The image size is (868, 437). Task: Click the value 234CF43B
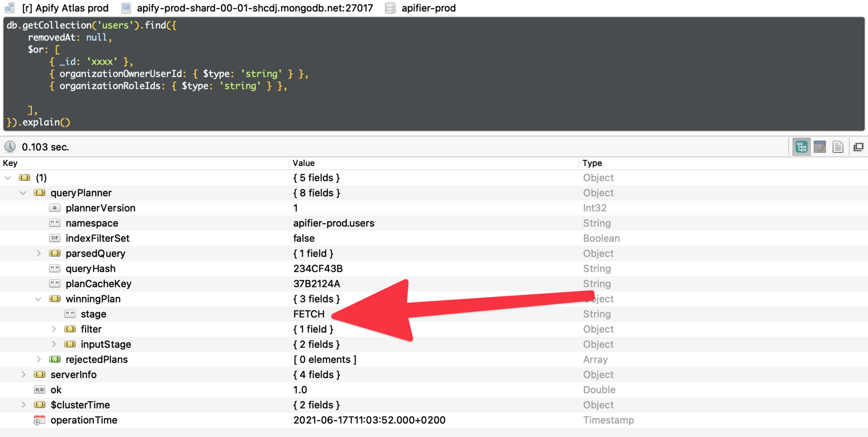coord(318,269)
